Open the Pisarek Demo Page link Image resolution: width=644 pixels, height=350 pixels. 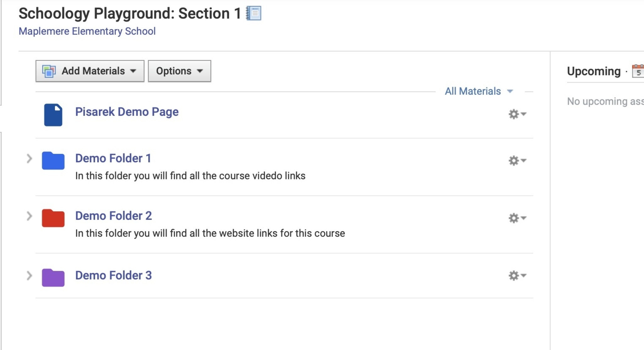(127, 112)
